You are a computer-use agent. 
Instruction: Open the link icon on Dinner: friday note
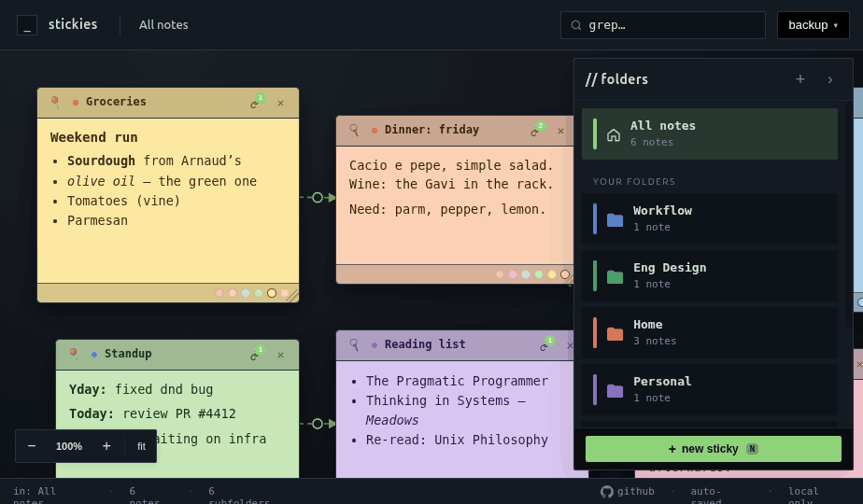click(x=534, y=132)
